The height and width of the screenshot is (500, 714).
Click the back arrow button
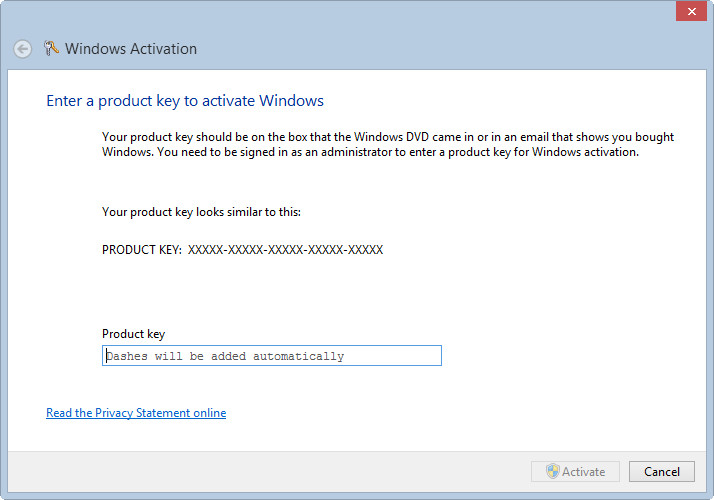point(22,49)
